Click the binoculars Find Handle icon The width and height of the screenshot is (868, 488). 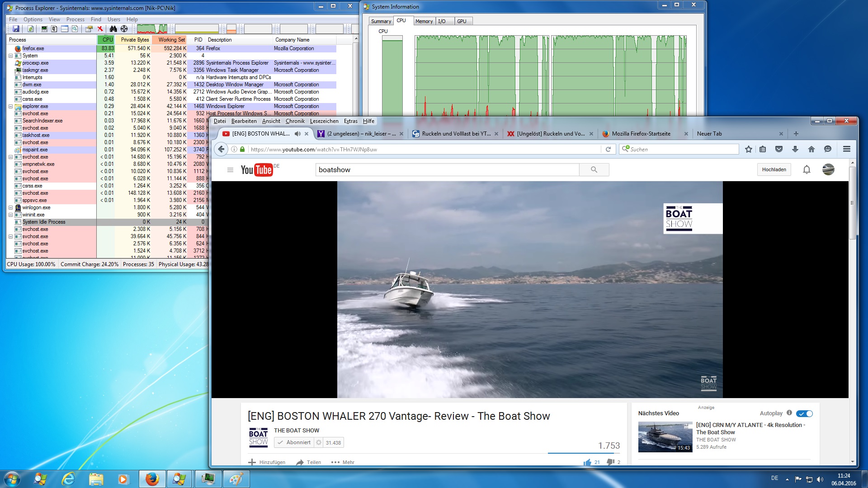tap(113, 29)
